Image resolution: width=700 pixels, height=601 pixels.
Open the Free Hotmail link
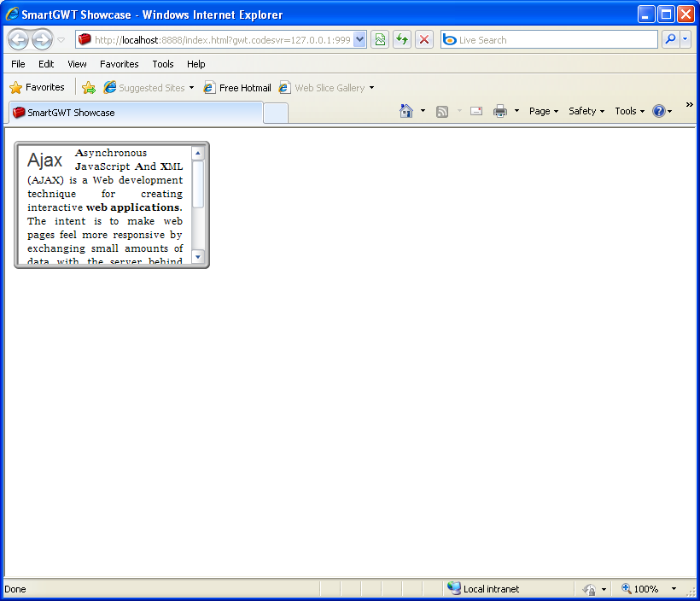click(x=237, y=88)
